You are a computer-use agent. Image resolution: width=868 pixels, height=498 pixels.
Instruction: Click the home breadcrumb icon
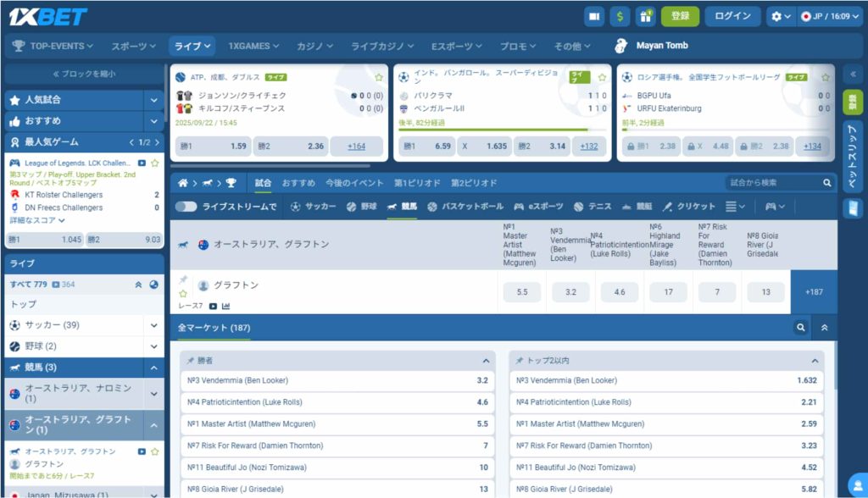(183, 183)
